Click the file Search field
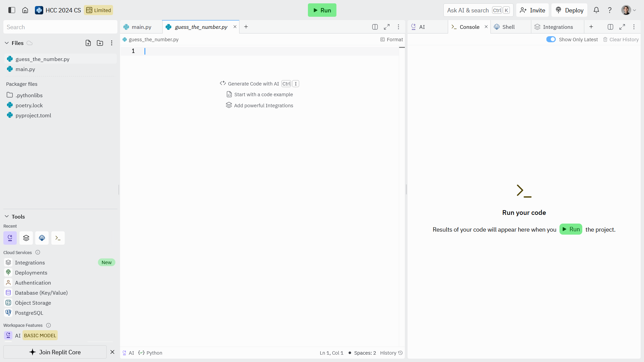Viewport: 644px width, 362px height. [x=60, y=27]
